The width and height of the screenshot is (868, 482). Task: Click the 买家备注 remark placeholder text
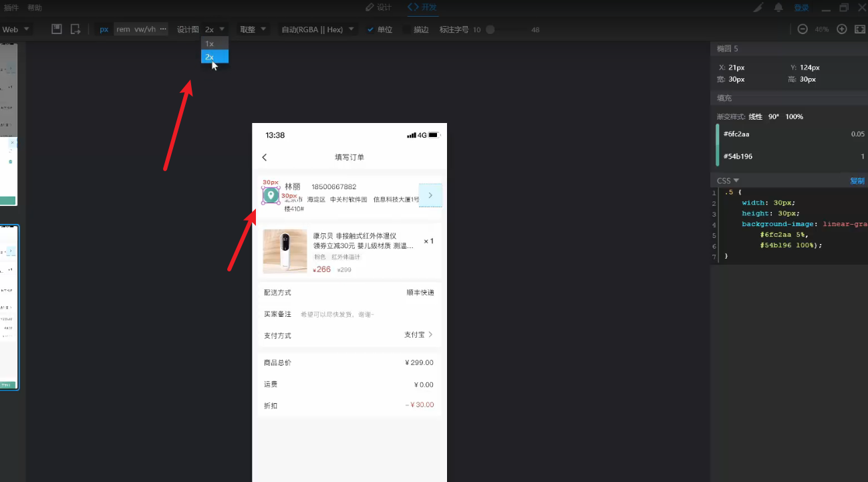click(337, 314)
